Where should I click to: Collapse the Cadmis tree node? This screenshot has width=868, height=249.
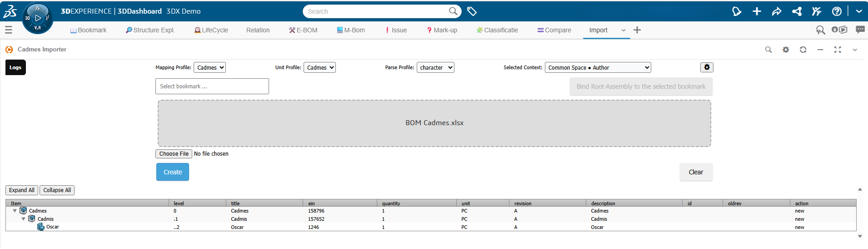pos(24,219)
